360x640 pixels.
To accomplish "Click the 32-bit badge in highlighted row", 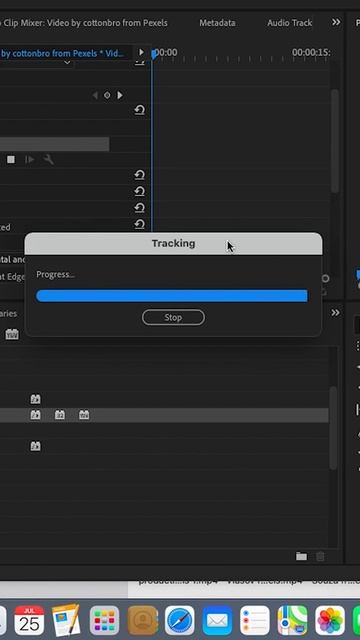I will coord(60,415).
